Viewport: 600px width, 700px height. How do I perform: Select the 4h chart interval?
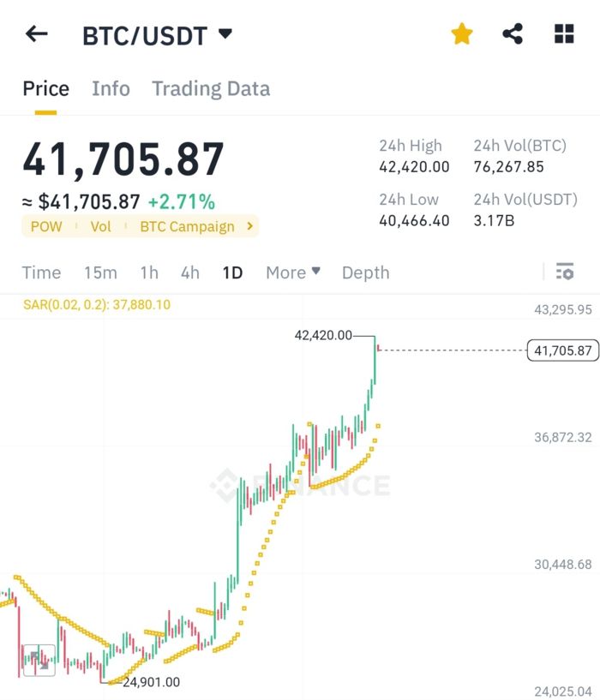190,272
